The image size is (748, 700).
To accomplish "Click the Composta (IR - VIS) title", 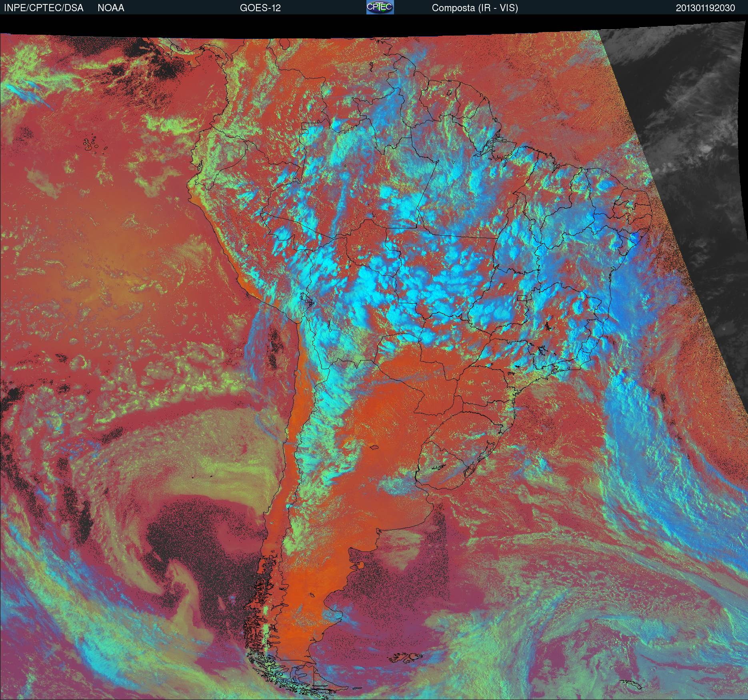I will tap(475, 8).
